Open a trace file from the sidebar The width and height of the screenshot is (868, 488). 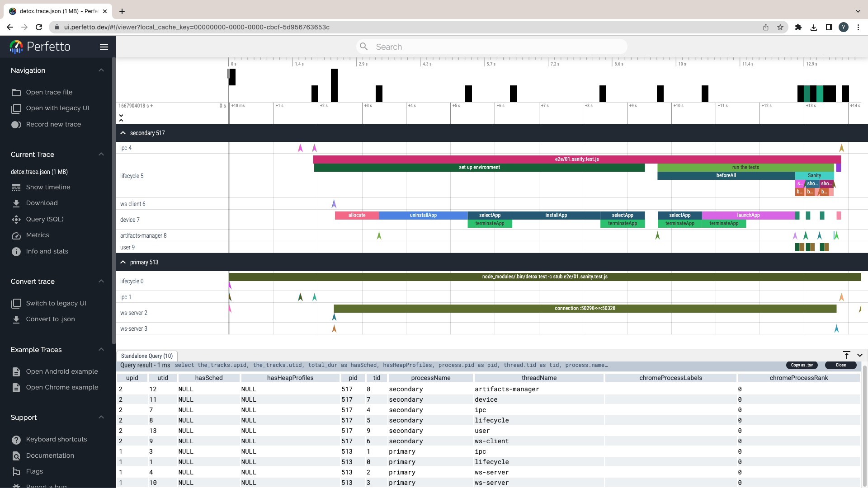50,92
